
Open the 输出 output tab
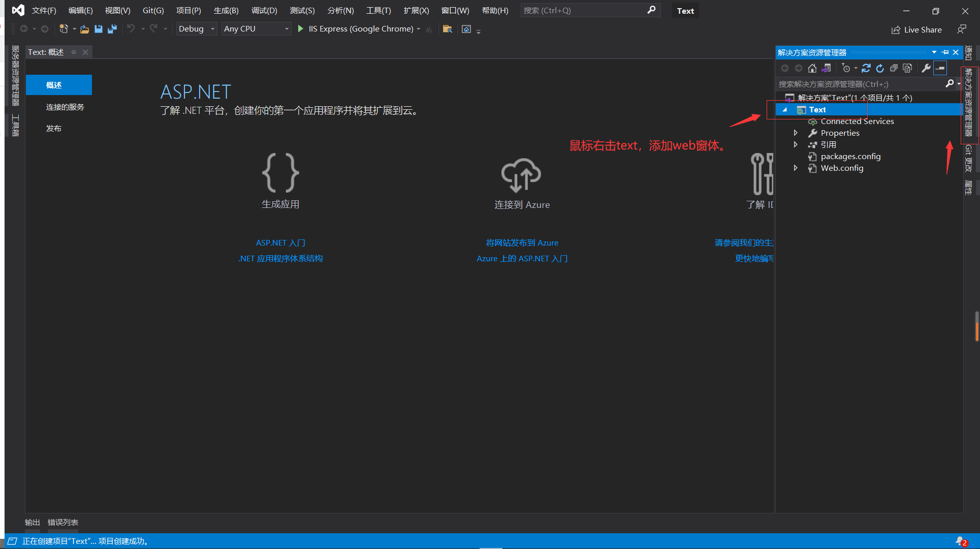point(33,522)
